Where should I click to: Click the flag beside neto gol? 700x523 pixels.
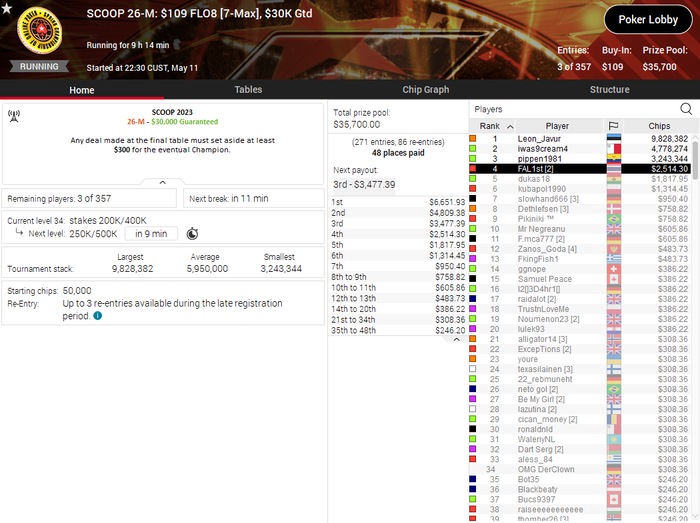click(x=614, y=389)
